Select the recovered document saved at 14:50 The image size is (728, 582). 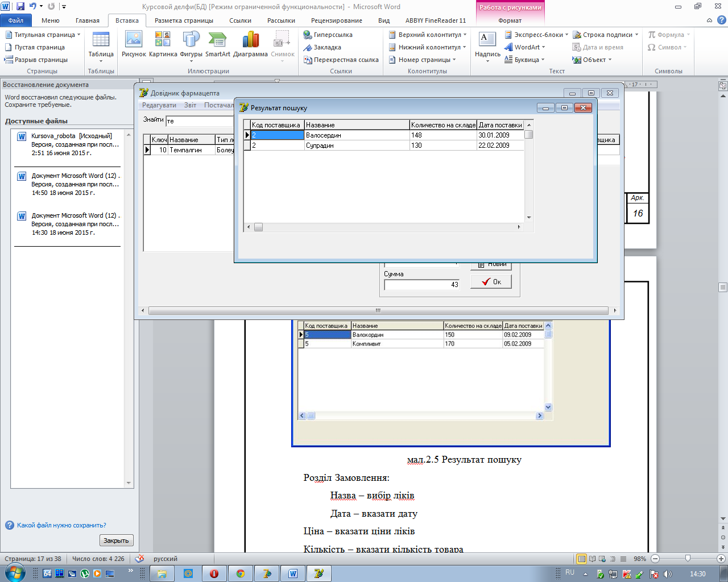point(69,184)
